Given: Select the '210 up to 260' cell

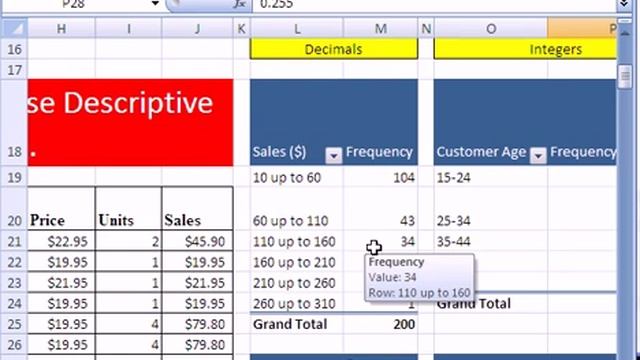Looking at the screenshot, I should click(297, 283).
